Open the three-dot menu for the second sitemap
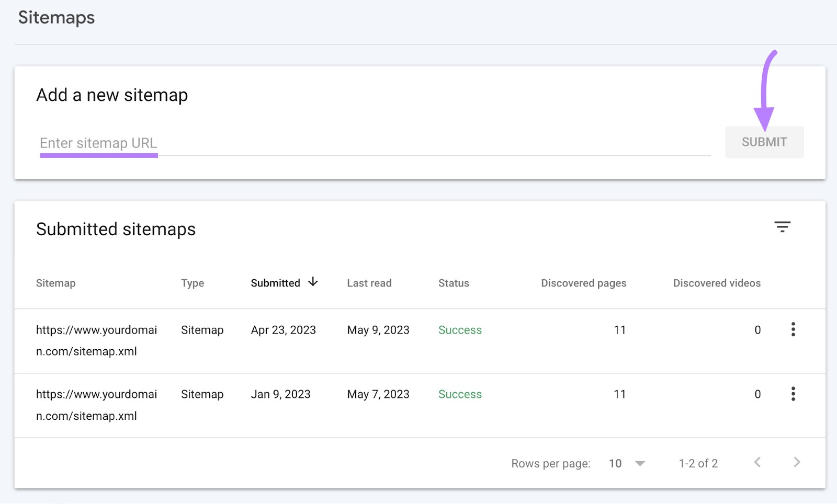 click(x=794, y=394)
